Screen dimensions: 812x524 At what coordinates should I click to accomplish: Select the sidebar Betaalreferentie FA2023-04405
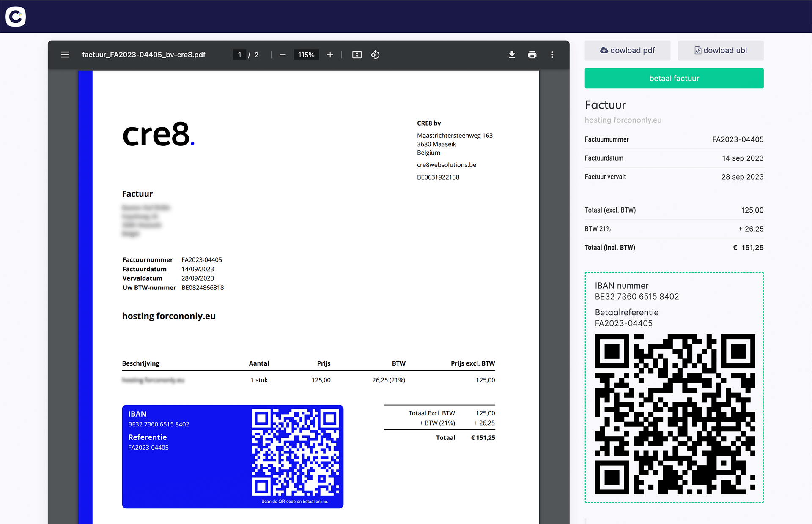tap(624, 323)
